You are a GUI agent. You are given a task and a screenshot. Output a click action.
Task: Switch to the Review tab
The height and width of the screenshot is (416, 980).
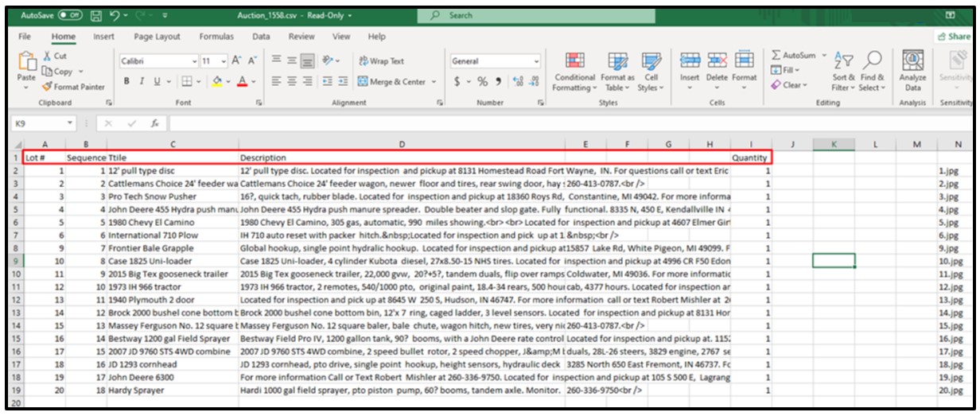(x=301, y=37)
